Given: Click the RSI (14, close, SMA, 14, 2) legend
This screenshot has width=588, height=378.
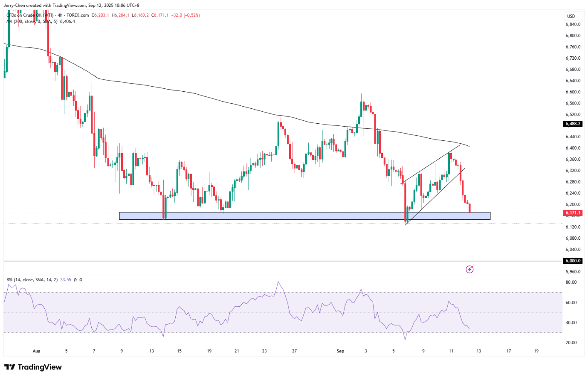Looking at the screenshot, I should [32, 280].
